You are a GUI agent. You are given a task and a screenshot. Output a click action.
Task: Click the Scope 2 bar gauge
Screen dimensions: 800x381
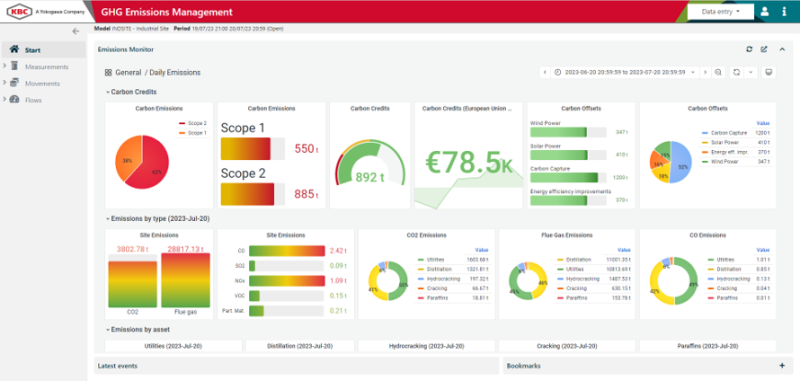pyautogui.click(x=253, y=194)
